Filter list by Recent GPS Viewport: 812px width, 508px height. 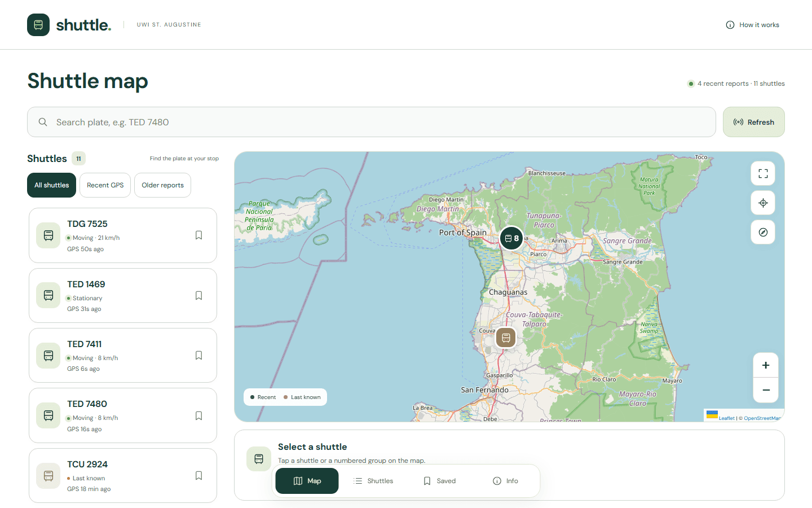coord(105,185)
